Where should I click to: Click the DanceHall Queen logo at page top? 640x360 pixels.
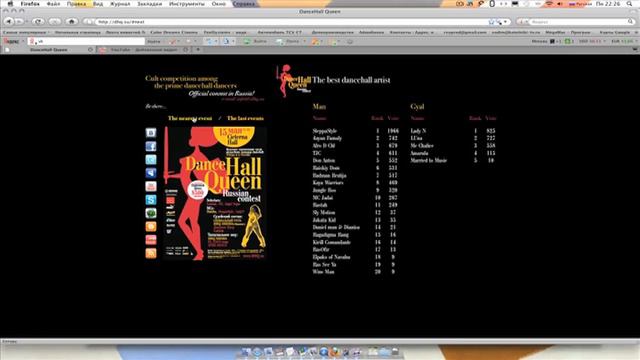pyautogui.click(x=294, y=81)
